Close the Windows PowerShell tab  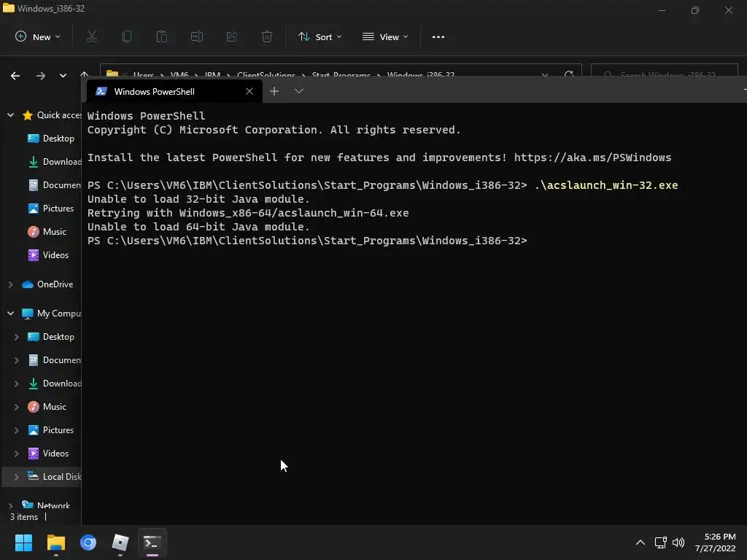click(x=249, y=91)
